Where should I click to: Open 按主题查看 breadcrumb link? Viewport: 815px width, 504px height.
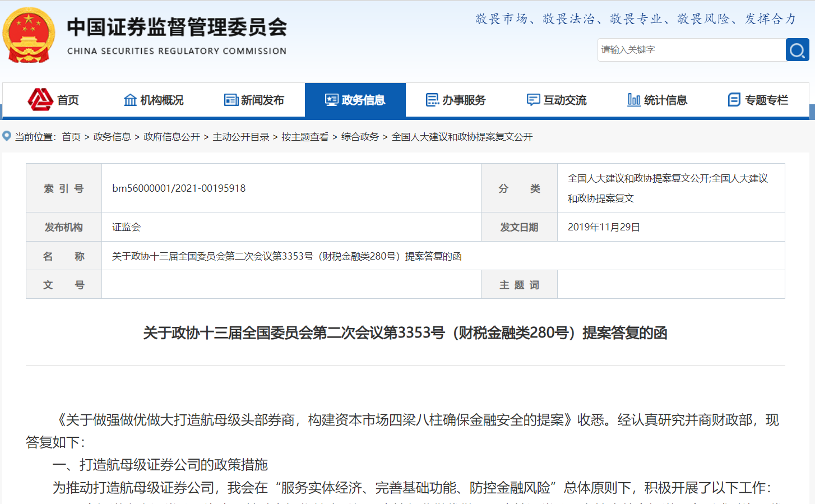pos(305,137)
